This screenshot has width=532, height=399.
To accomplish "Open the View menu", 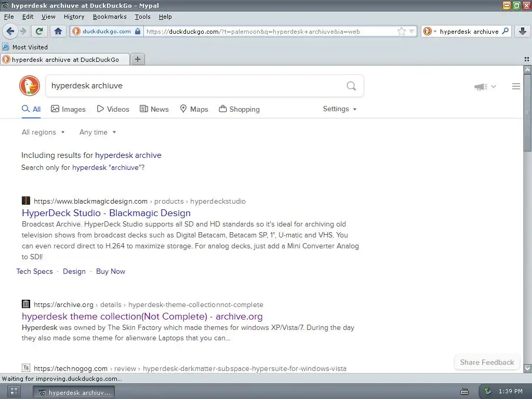I will 48,17.
